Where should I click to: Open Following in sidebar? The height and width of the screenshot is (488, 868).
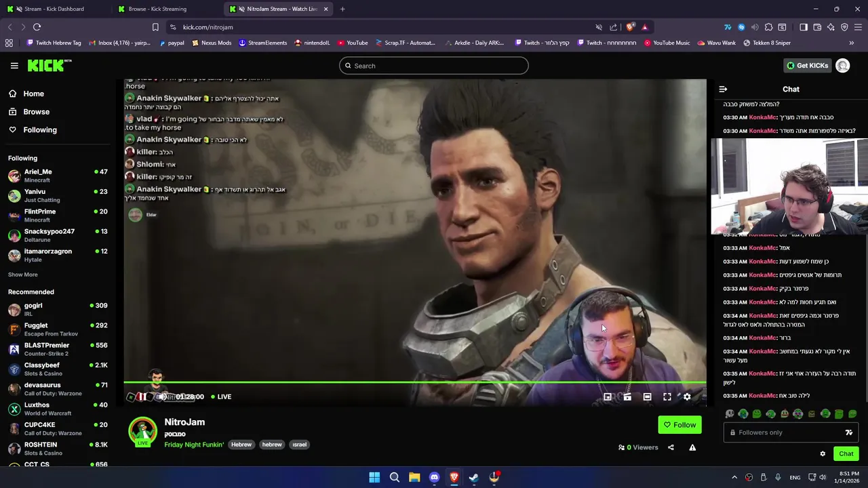click(40, 129)
